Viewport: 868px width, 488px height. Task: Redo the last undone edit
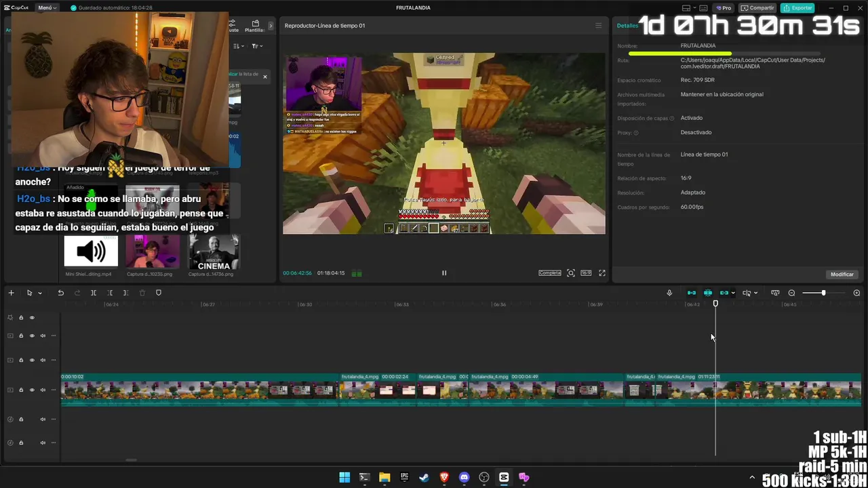77,293
